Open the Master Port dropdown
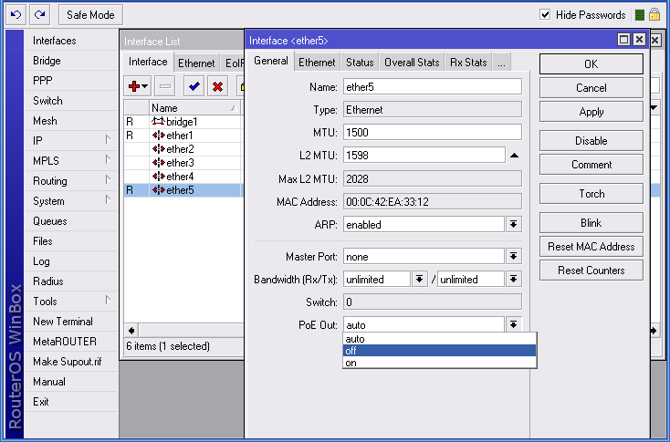This screenshot has width=670, height=442. (513, 257)
